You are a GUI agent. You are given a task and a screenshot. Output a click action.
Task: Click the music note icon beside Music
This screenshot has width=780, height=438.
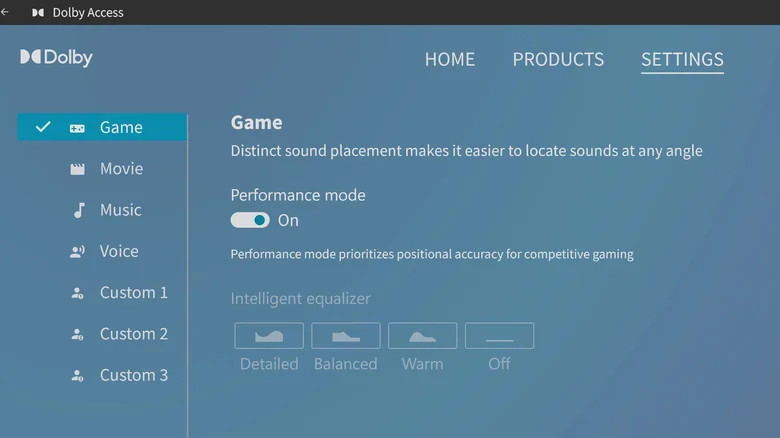pos(79,211)
